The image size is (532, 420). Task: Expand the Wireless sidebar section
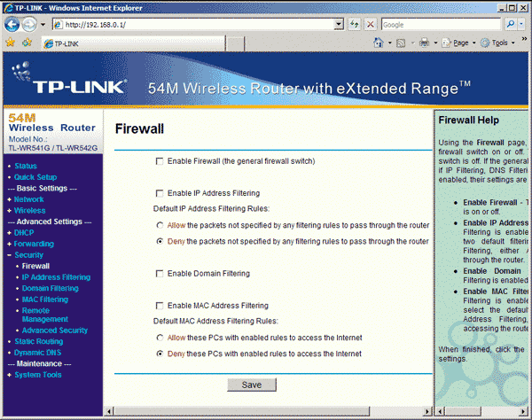click(29, 211)
